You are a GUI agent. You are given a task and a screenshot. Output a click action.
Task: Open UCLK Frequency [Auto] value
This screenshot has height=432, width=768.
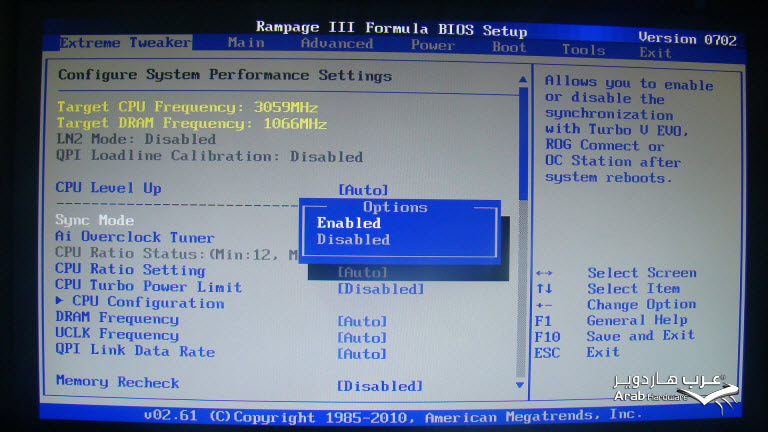point(362,337)
